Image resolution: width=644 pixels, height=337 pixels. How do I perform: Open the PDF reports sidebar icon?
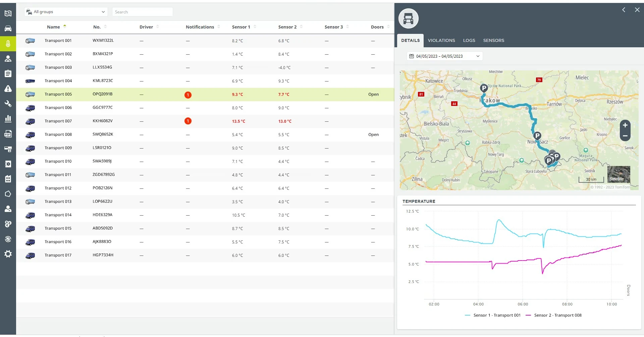point(8,134)
